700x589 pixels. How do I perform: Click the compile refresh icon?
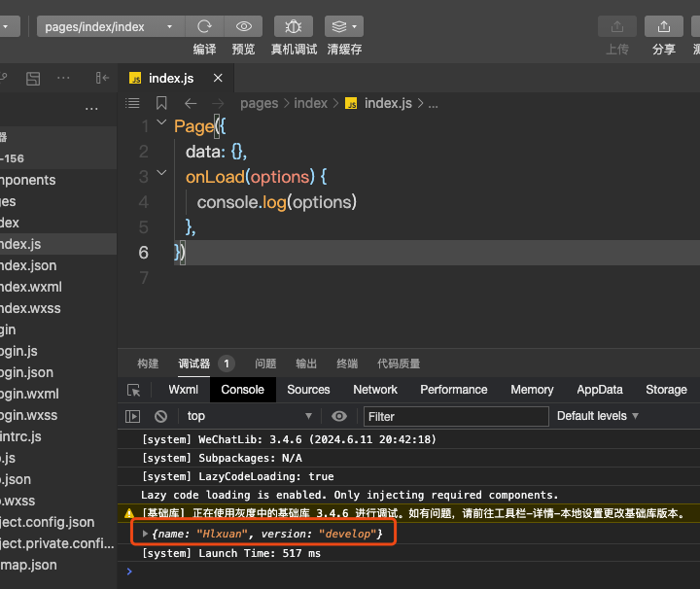pyautogui.click(x=204, y=26)
